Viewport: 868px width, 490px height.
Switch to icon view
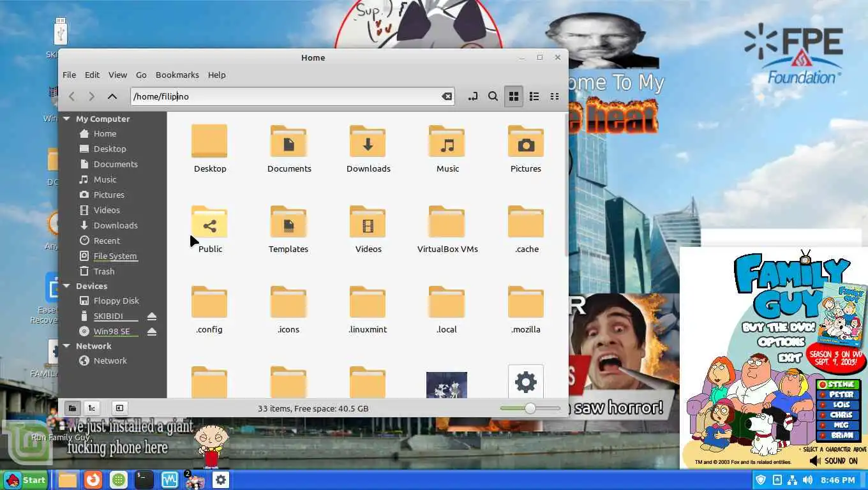click(513, 96)
